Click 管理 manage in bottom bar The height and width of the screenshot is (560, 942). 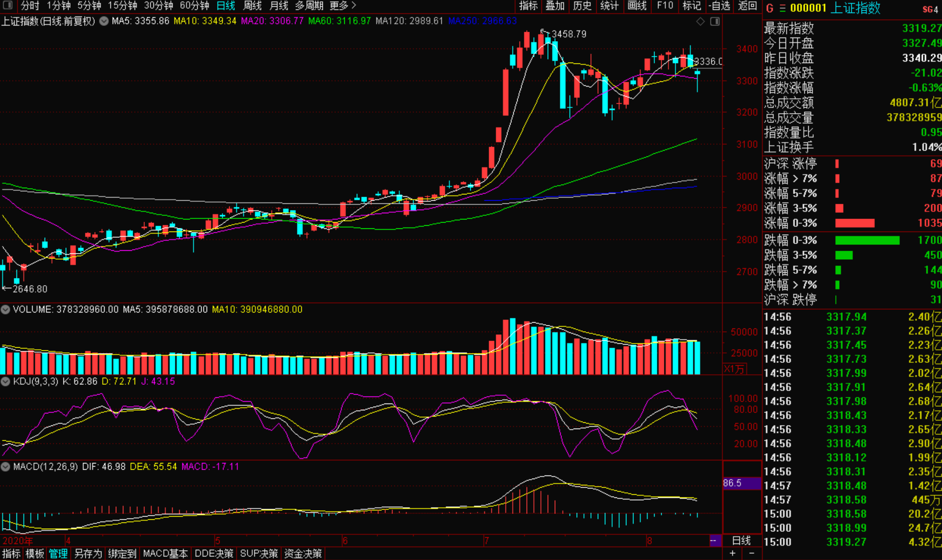(58, 554)
